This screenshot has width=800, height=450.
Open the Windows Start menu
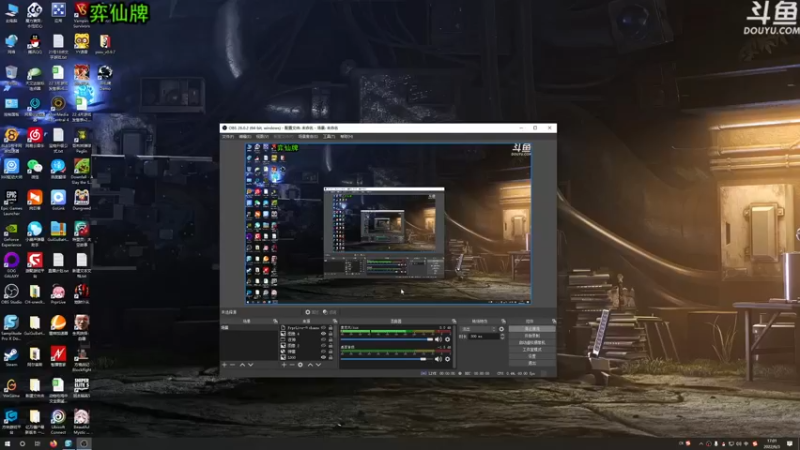7,443
